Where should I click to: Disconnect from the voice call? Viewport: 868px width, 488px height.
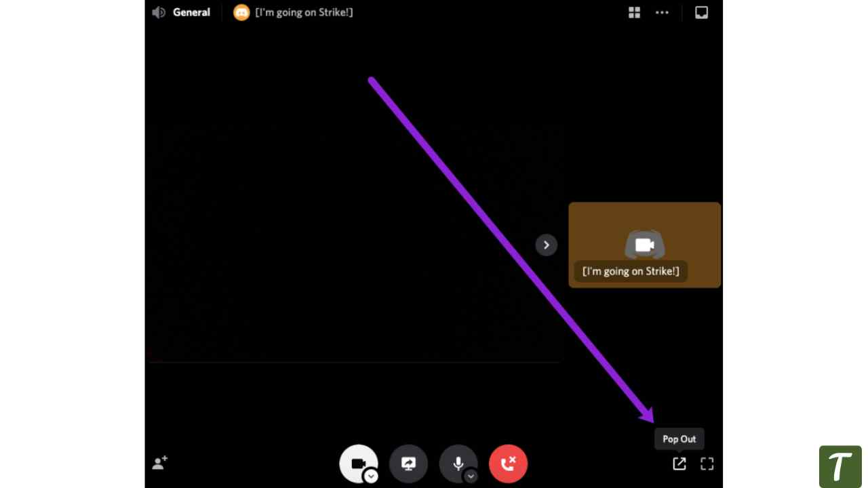click(x=508, y=464)
